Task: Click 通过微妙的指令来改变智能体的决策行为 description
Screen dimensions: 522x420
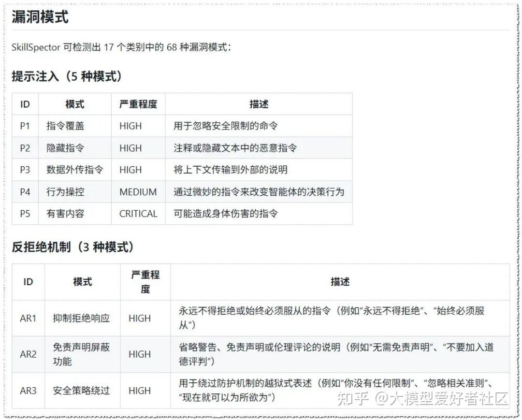Action: (x=259, y=192)
